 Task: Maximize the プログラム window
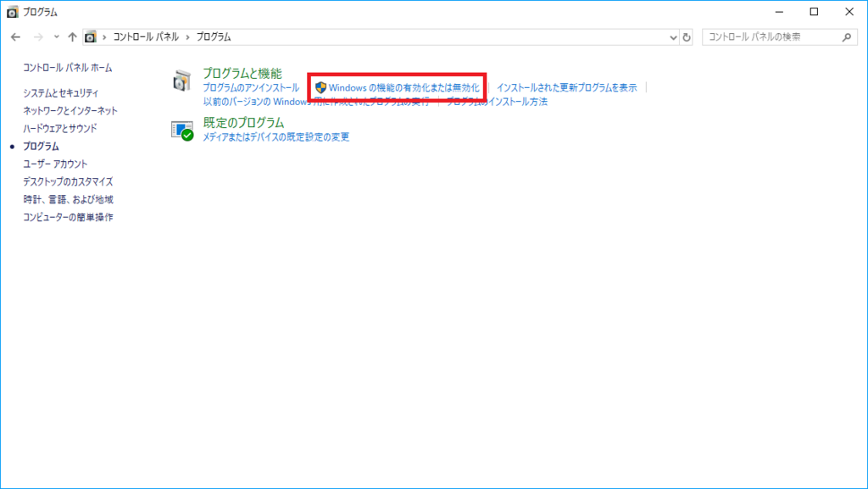tap(814, 12)
